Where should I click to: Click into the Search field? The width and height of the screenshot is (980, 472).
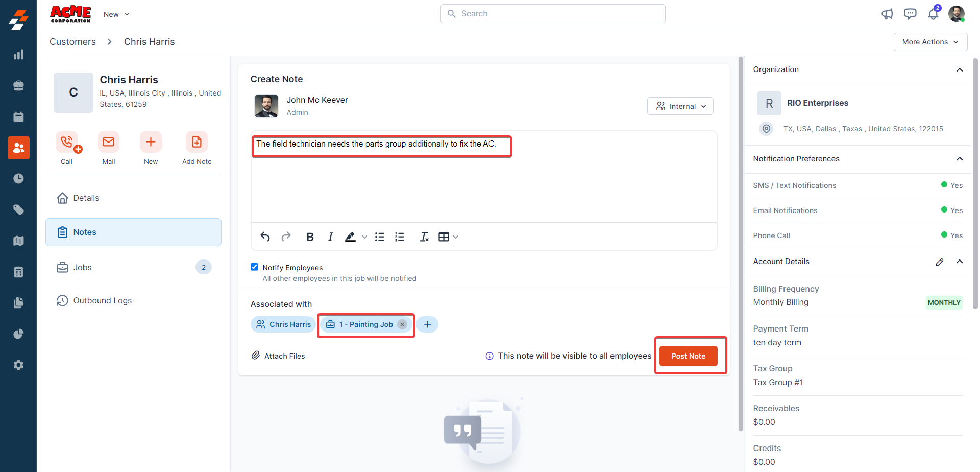click(553, 14)
